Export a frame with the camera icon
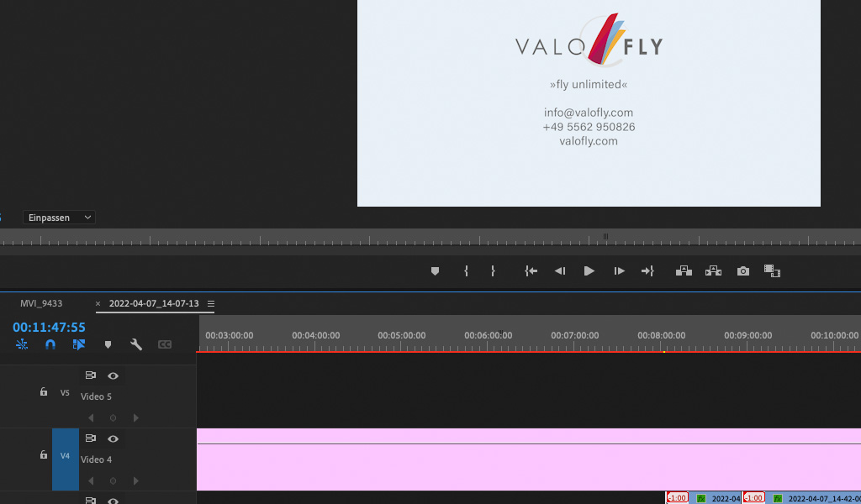 (x=743, y=271)
